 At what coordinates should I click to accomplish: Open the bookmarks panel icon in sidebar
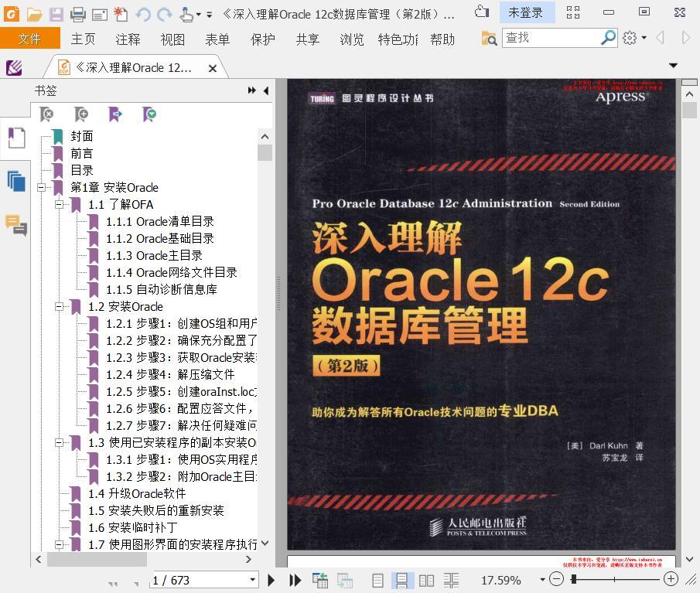point(17,138)
